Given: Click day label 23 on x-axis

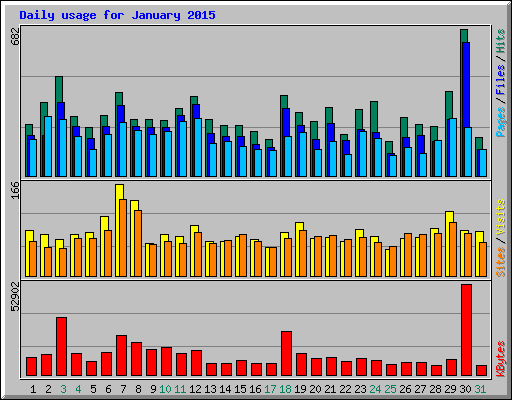Looking at the screenshot, I should click(360, 389).
